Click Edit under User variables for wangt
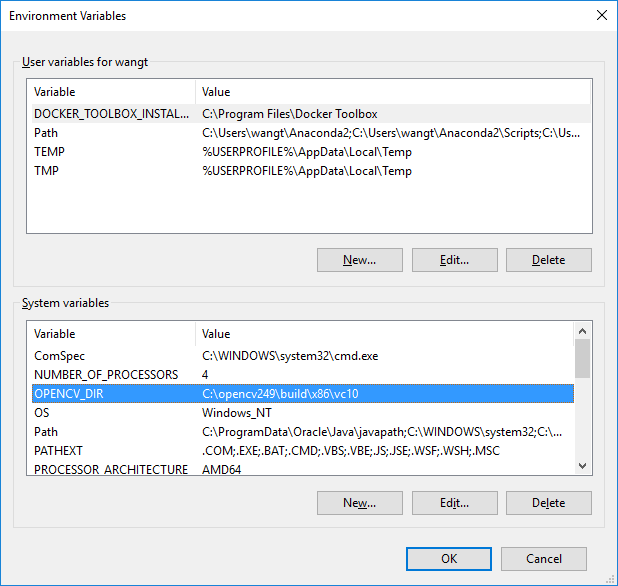Viewport: 618px width, 586px height. 454,260
